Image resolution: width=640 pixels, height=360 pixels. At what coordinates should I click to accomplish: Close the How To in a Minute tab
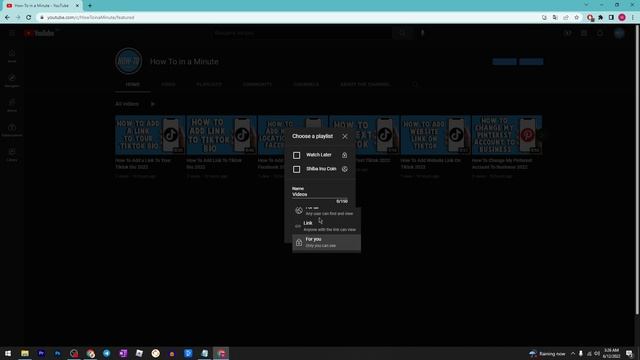pyautogui.click(x=77, y=6)
